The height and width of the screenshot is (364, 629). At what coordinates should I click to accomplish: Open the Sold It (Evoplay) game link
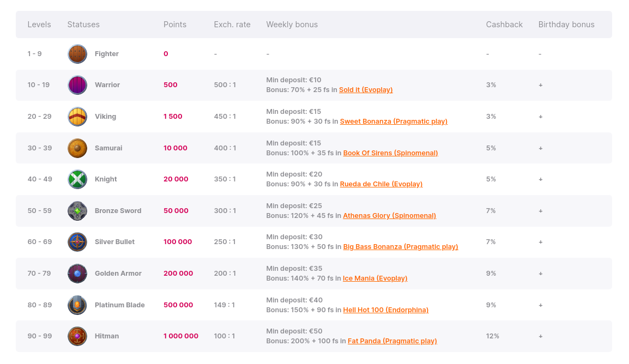pos(366,90)
